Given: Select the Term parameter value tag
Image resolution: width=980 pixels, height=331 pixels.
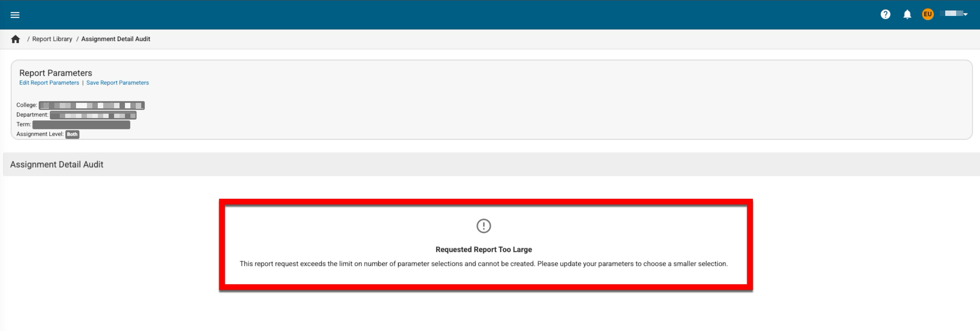Looking at the screenshot, I should point(81,125).
